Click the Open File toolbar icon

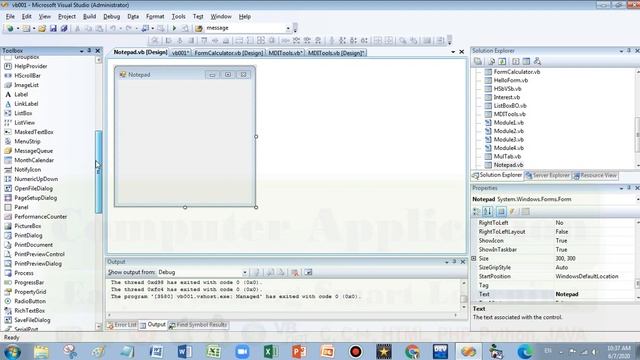[x=42, y=28]
